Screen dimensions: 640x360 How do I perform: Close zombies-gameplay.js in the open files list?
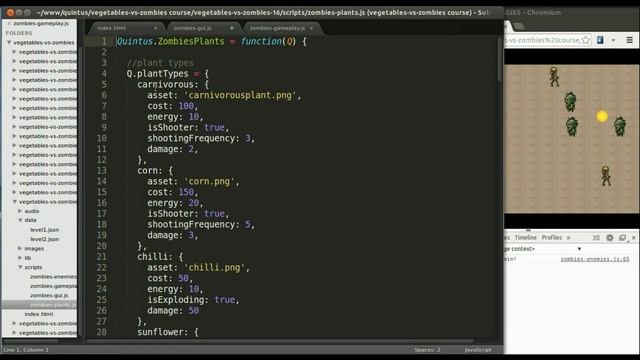9,24
